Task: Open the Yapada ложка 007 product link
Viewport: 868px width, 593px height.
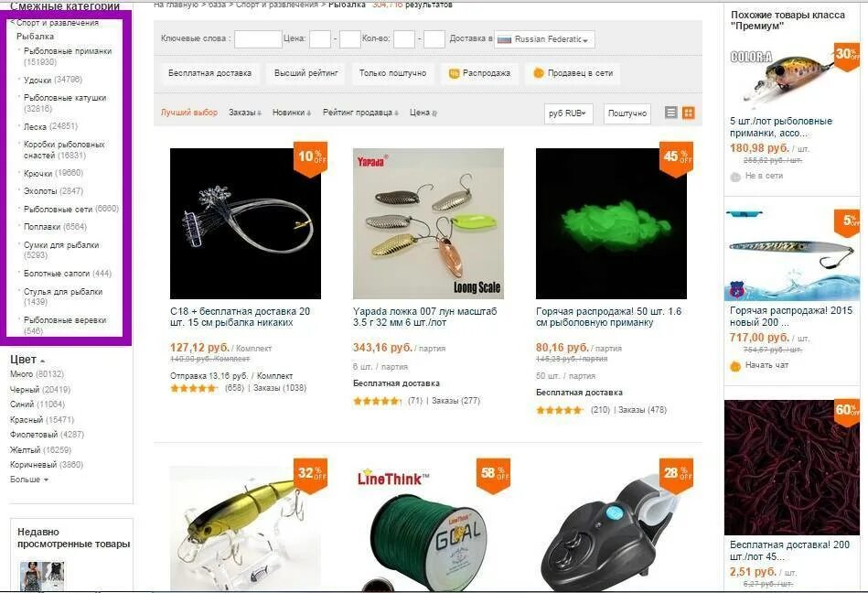Action: 425,317
